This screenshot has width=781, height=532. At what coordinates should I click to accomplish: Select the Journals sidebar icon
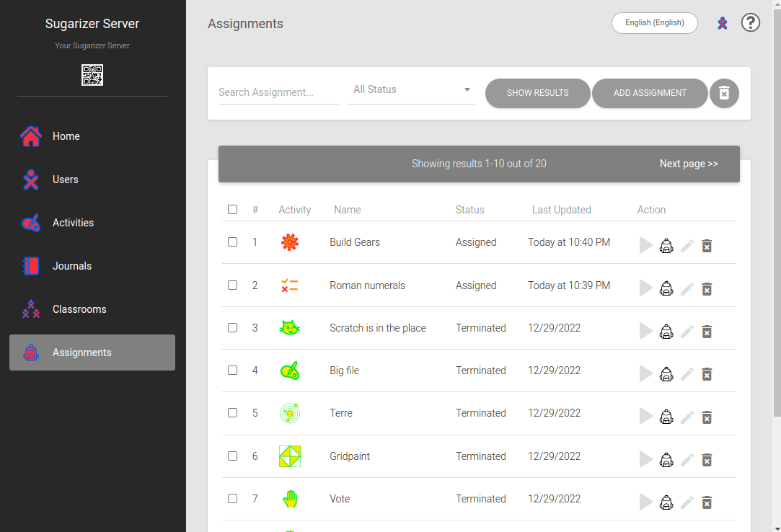(30, 265)
